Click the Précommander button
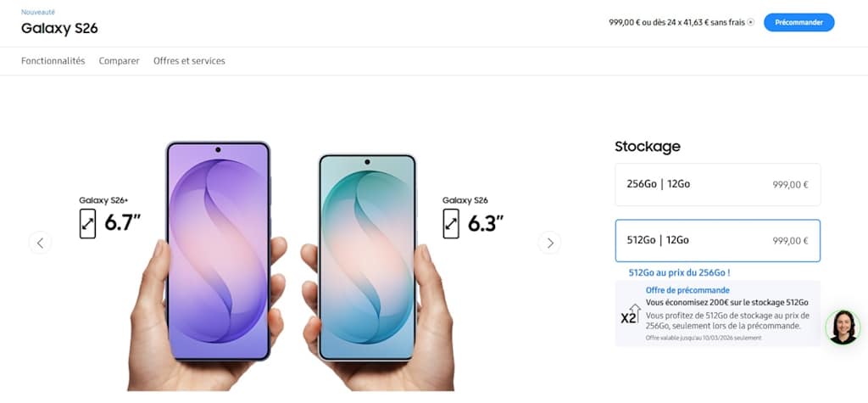Image resolution: width=868 pixels, height=403 pixels. [x=798, y=23]
